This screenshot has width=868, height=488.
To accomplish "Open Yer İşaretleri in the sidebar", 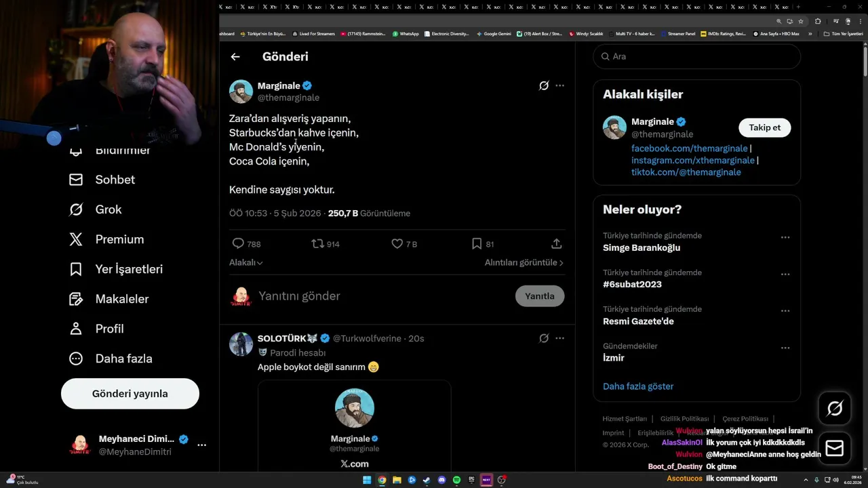I will coord(116,269).
